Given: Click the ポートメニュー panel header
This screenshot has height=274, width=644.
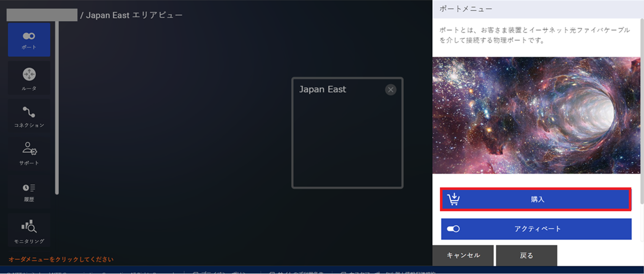Looking at the screenshot, I should tap(538, 9).
